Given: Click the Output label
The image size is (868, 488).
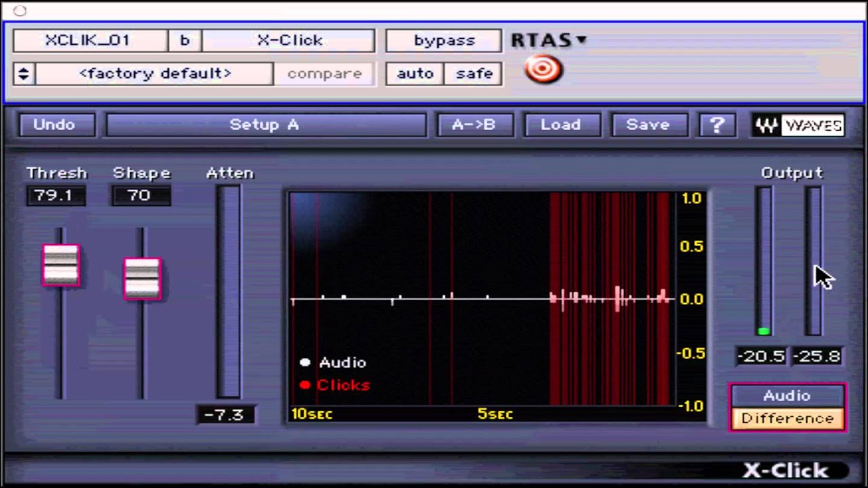Looking at the screenshot, I should point(791,173).
